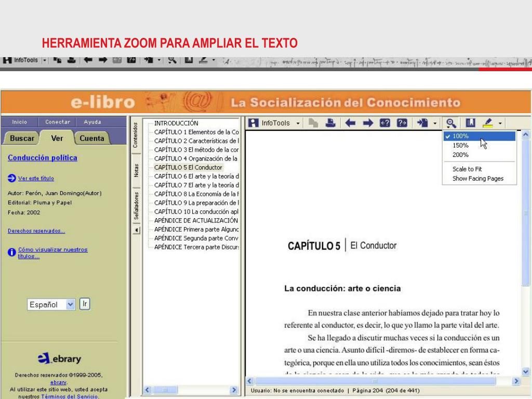Go to next page with right arrow
The height and width of the screenshot is (399, 532).
[x=367, y=123]
